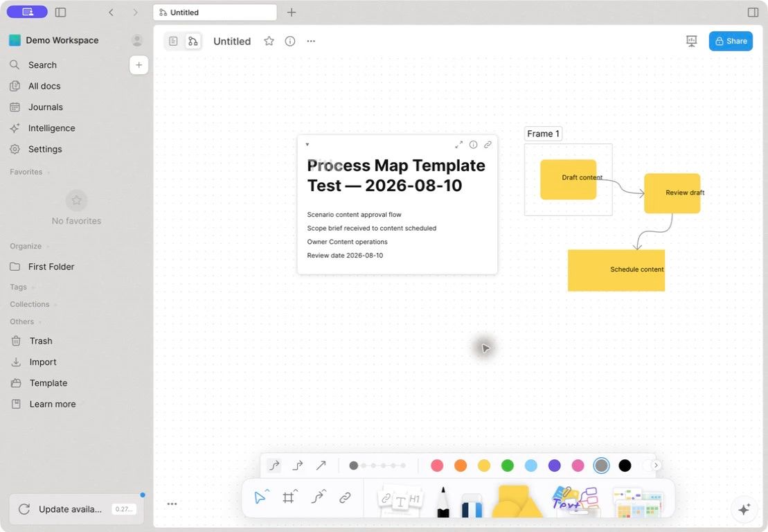Pick the pink color swatch

coord(578,465)
